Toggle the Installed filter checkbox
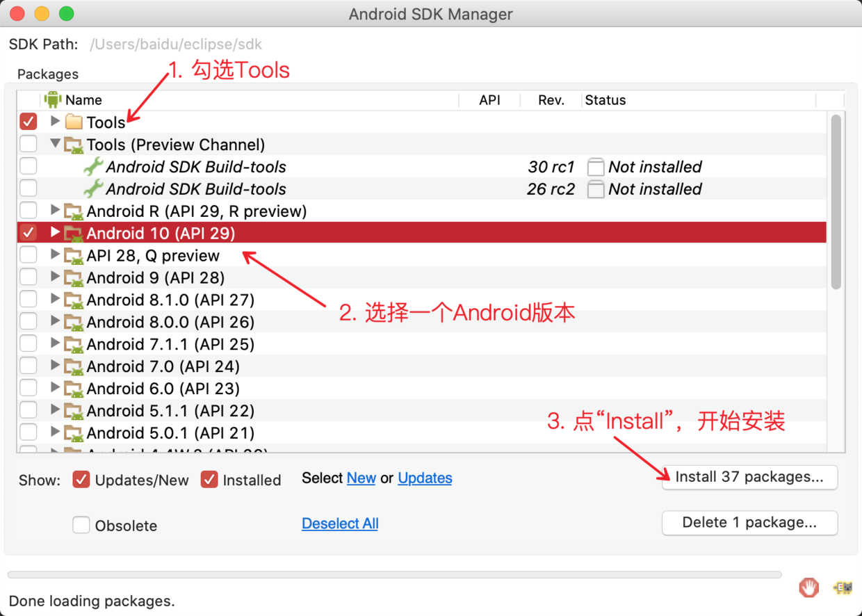Viewport: 862px width, 616px height. (209, 480)
